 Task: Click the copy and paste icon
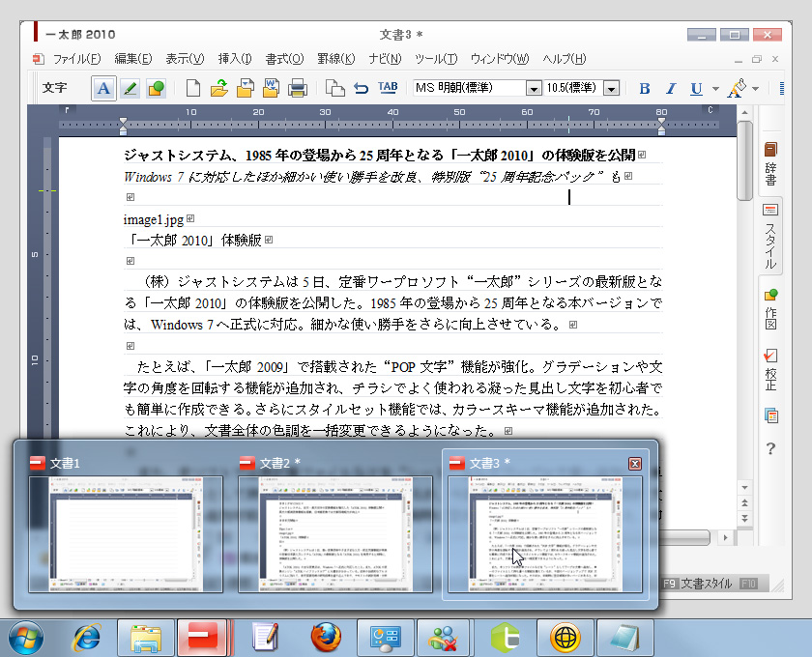334,88
